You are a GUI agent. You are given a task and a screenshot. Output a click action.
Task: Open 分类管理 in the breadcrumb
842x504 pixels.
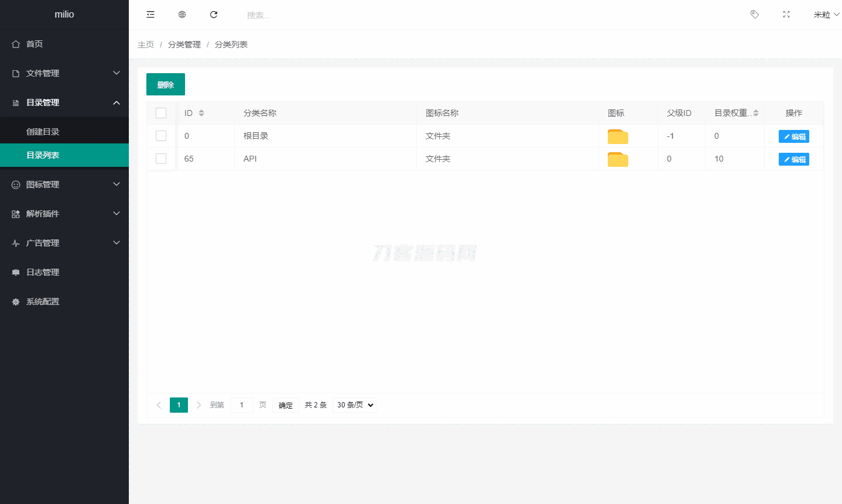click(183, 44)
